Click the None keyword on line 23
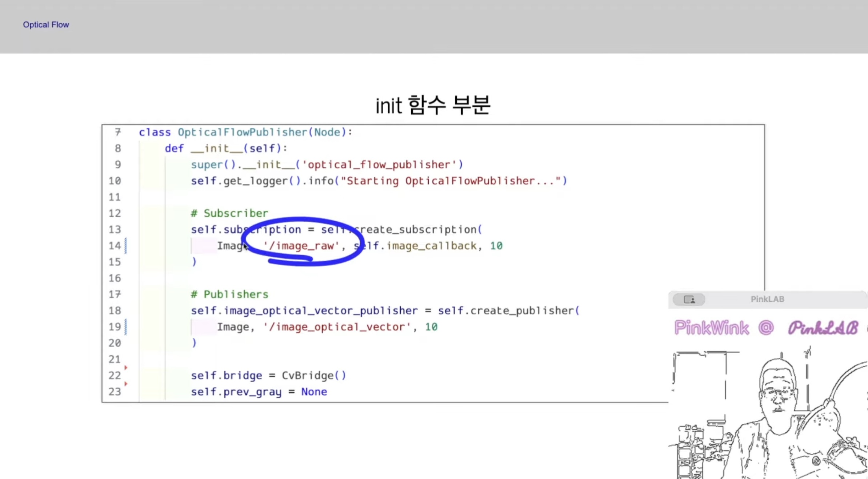Viewport: 868px width, 479px height. (314, 392)
